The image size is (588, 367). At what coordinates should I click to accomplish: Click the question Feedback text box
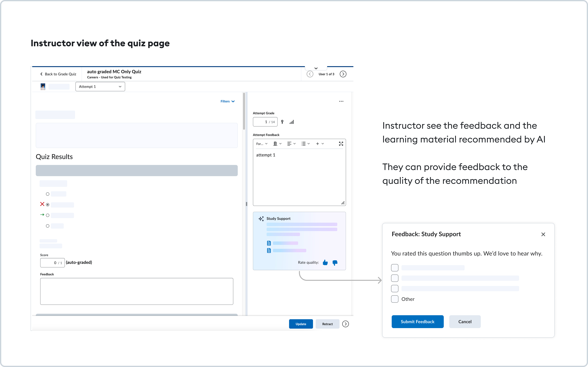137,291
